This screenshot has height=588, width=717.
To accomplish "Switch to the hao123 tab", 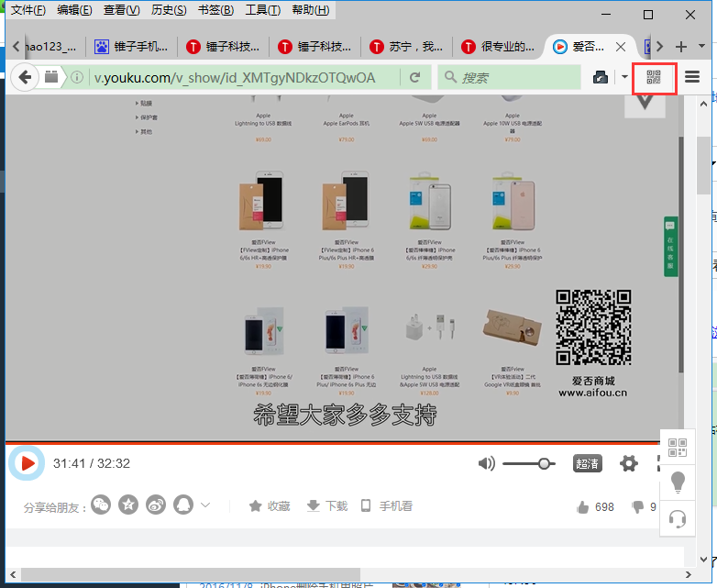I will click(x=50, y=46).
